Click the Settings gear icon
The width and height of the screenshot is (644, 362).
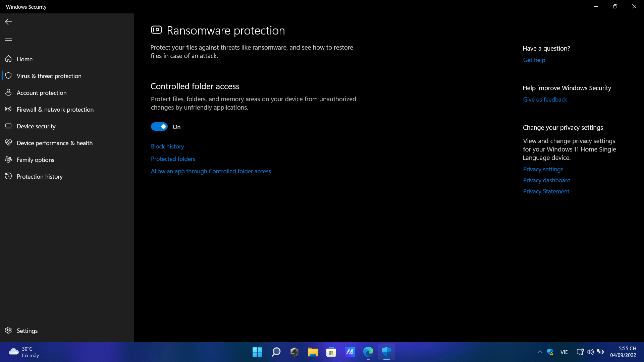(8, 330)
